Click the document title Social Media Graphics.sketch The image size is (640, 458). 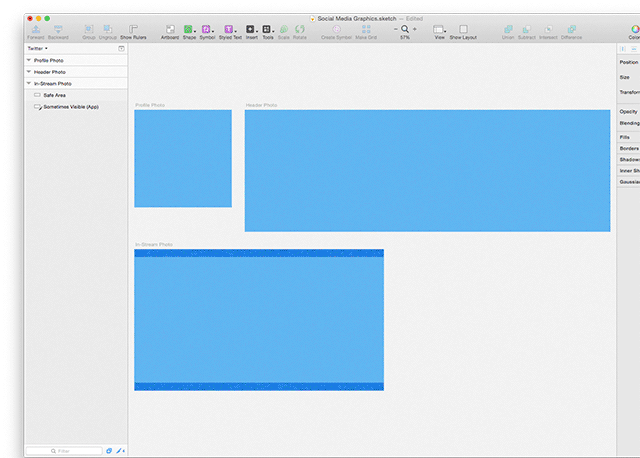point(357,18)
